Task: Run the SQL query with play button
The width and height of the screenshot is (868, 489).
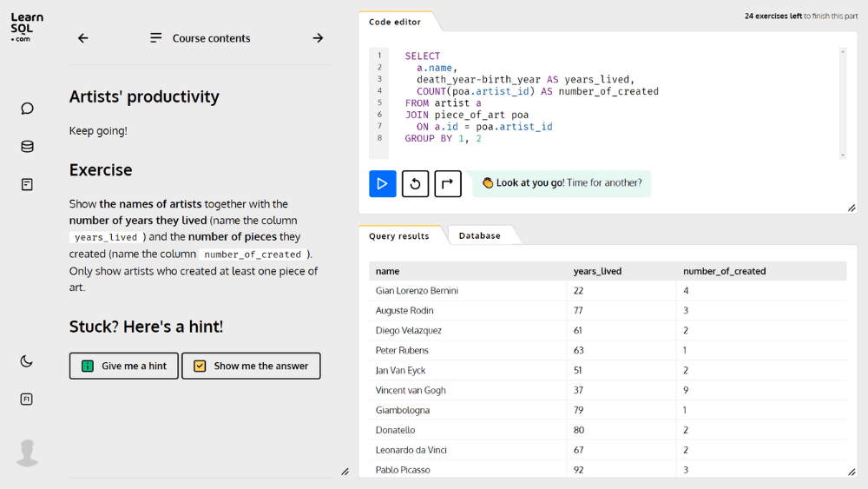Action: tap(383, 183)
